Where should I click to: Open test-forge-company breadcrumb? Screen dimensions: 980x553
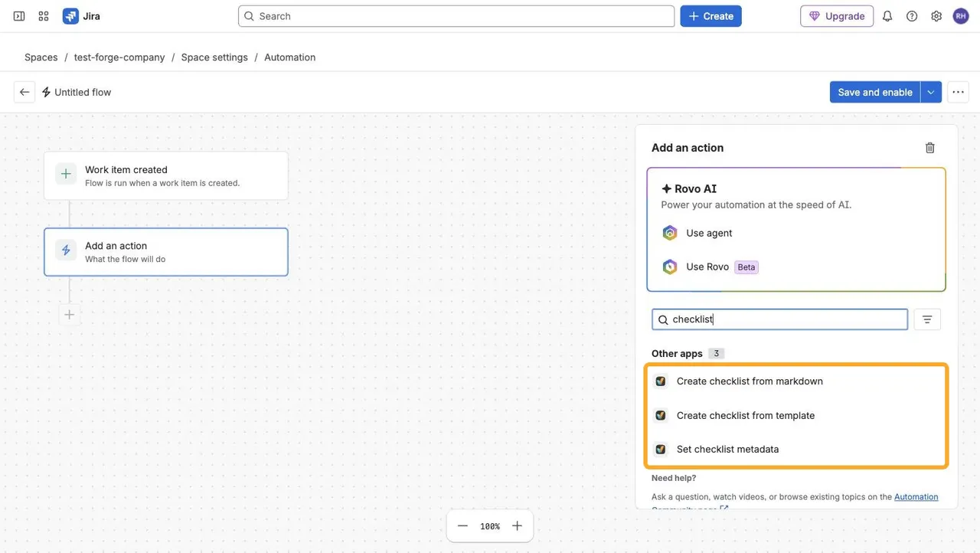pos(119,57)
